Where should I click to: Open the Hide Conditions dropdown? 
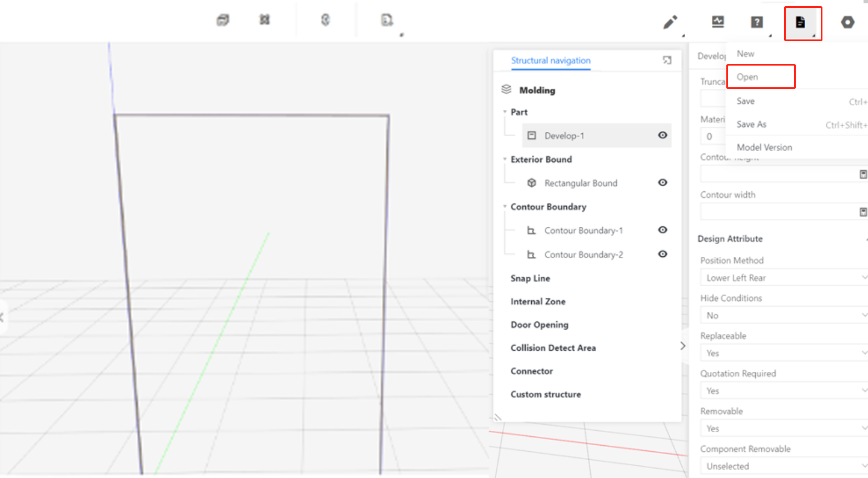pos(784,315)
